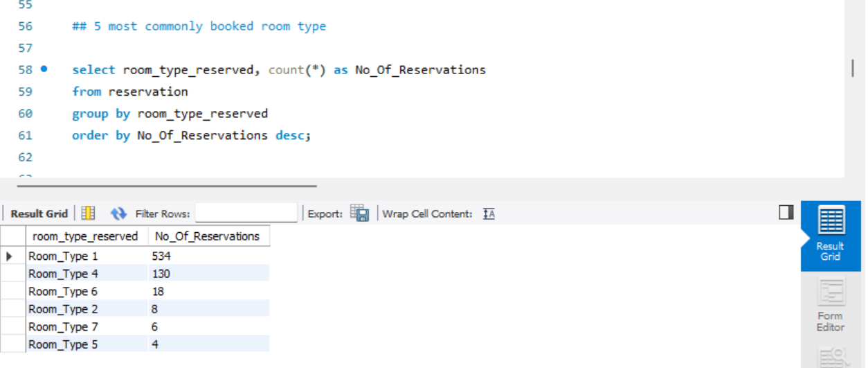This screenshot has height=368, width=868.
Task: Click the grid columns icon beside Result Grid
Action: 88,213
